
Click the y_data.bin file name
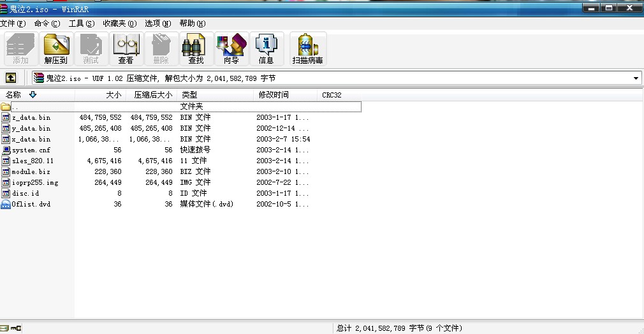31,128
